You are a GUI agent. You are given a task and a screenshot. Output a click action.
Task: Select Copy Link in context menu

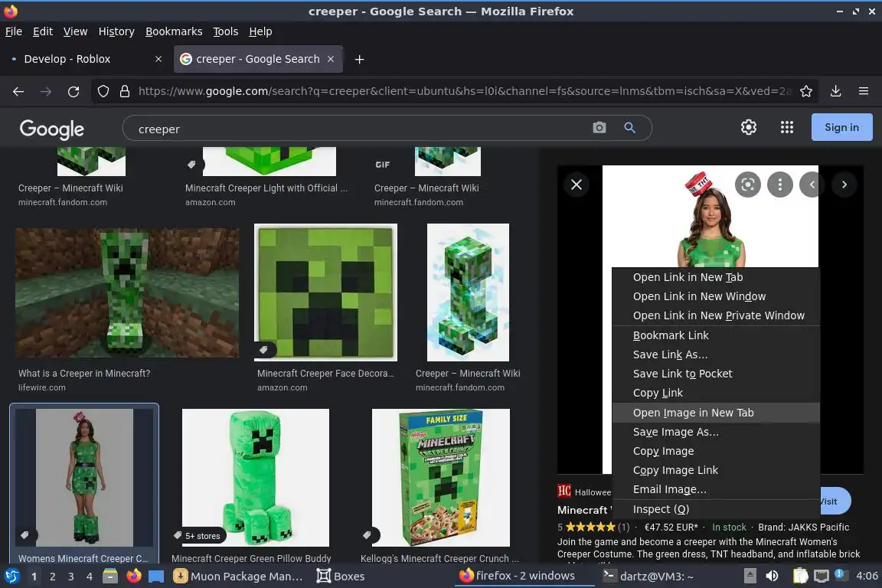tap(716, 393)
